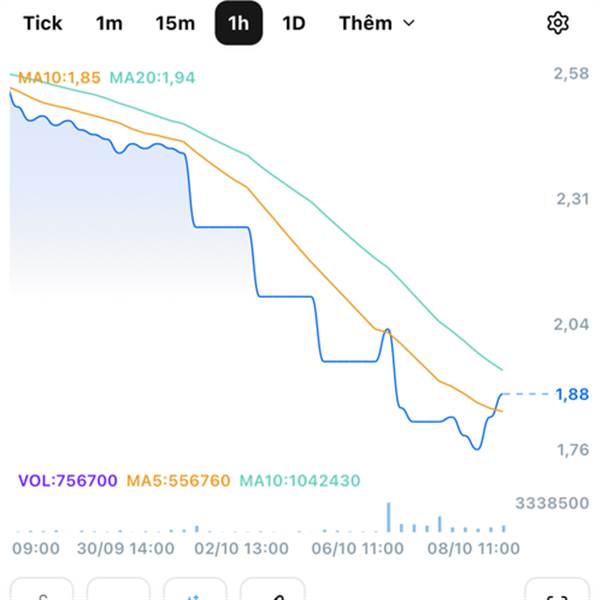Viewport: 600px width, 600px height.
Task: Switch to the 15m interval tab
Action: 175,23
